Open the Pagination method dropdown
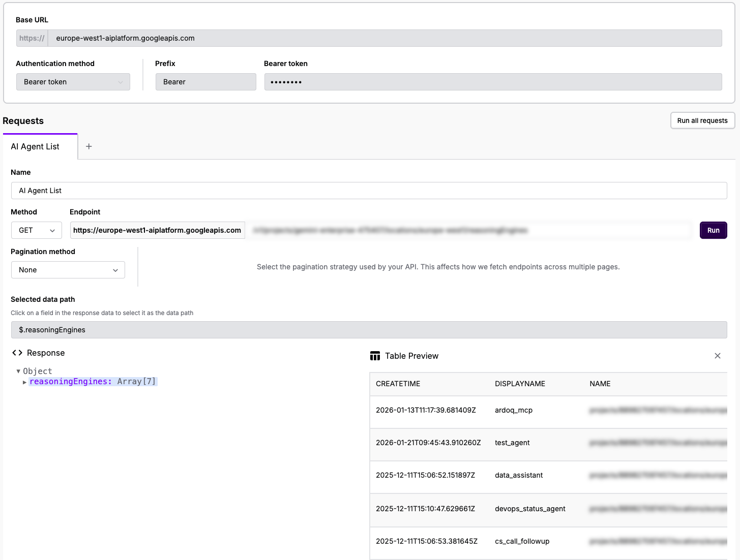This screenshot has height=560, width=740. 68,270
